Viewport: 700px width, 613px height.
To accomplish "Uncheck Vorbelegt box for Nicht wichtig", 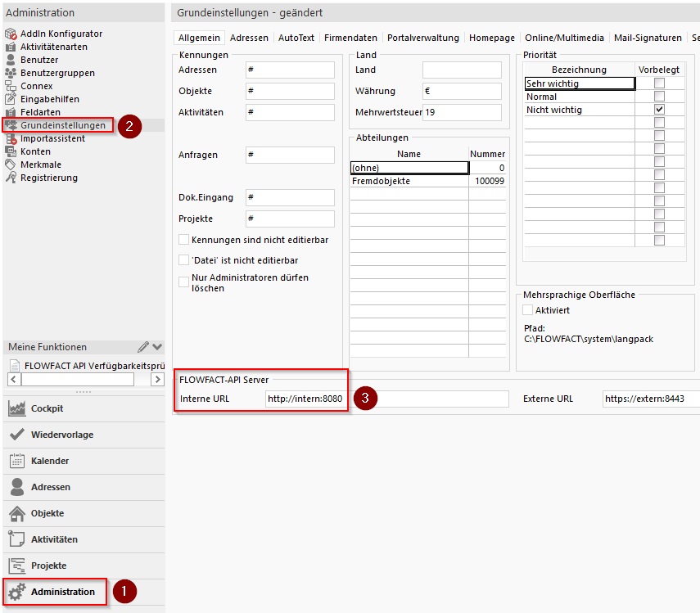I will [659, 110].
